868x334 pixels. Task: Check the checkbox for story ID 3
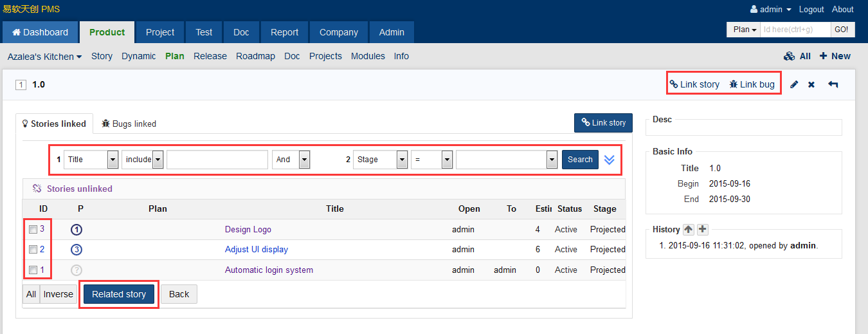pos(33,230)
